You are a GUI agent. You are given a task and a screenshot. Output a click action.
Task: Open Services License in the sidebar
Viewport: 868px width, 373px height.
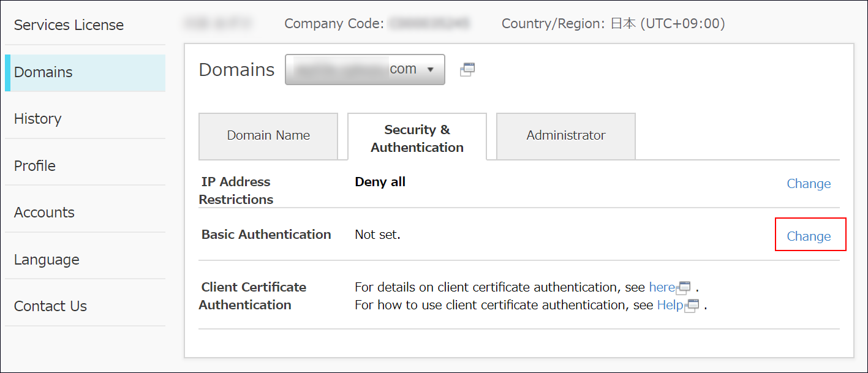pos(69,25)
